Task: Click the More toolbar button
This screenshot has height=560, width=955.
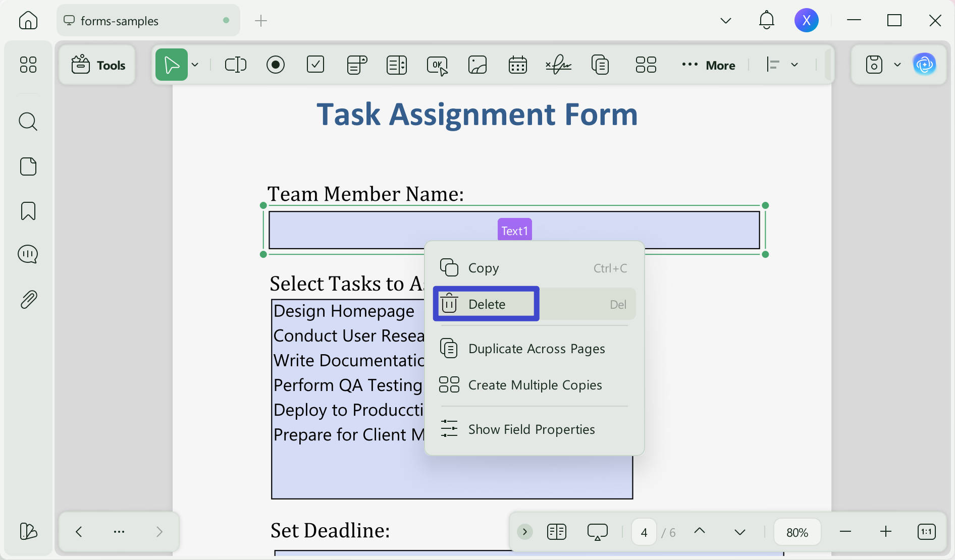Action: (708, 65)
